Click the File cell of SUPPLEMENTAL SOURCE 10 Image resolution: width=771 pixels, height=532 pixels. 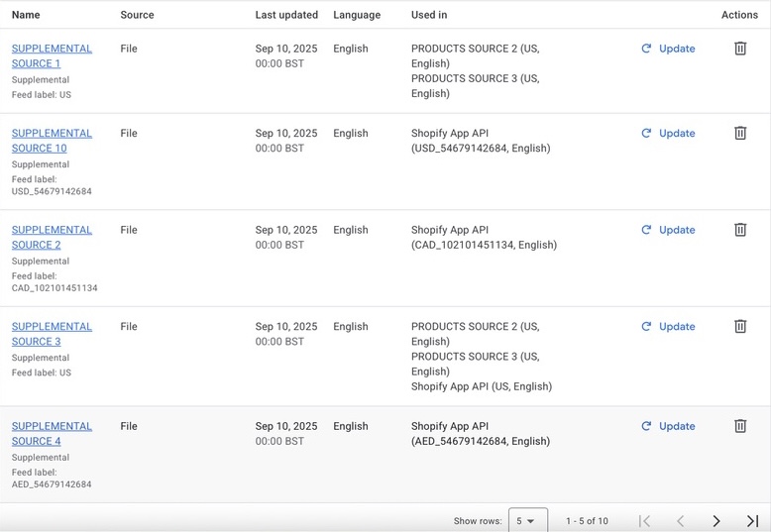pos(129,133)
